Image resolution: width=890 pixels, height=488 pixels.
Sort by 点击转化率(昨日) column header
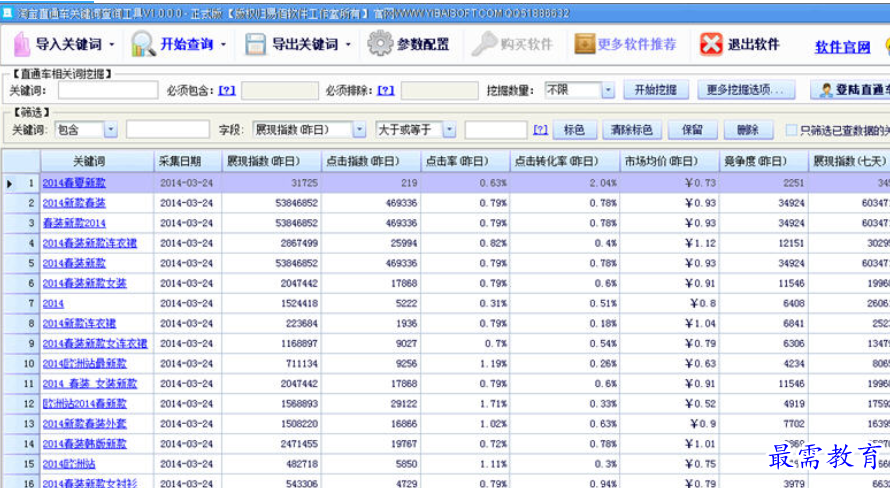coord(565,162)
